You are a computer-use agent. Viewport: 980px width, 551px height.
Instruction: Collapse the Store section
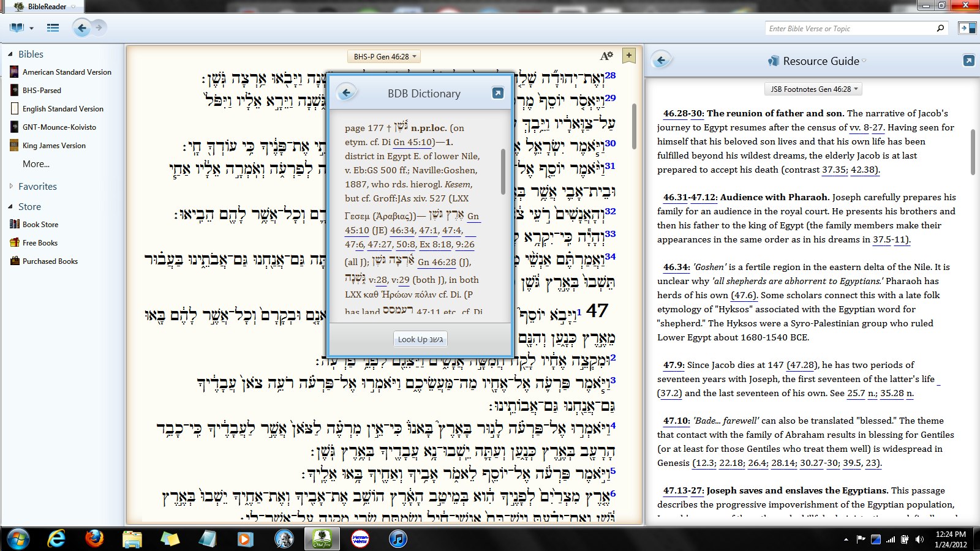[10, 206]
